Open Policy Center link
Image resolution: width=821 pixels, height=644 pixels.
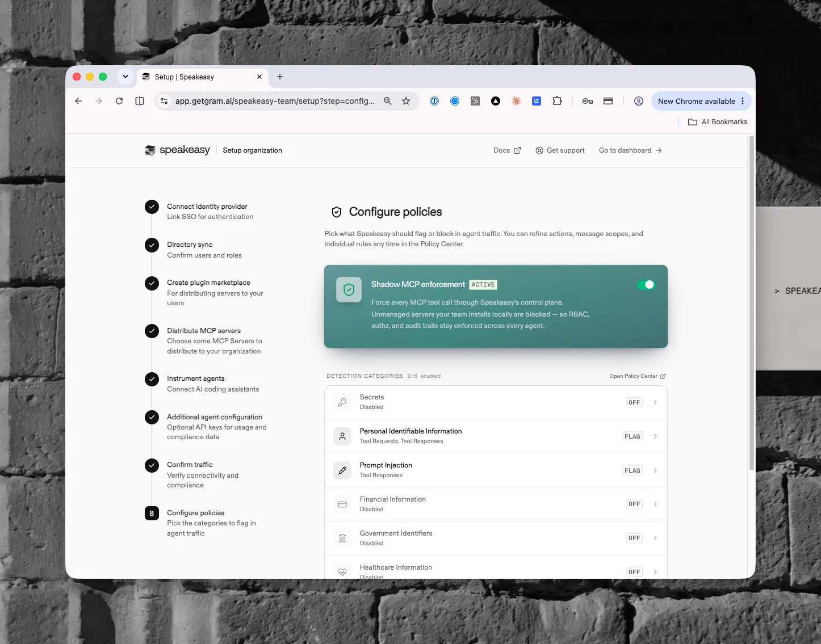pyautogui.click(x=637, y=376)
